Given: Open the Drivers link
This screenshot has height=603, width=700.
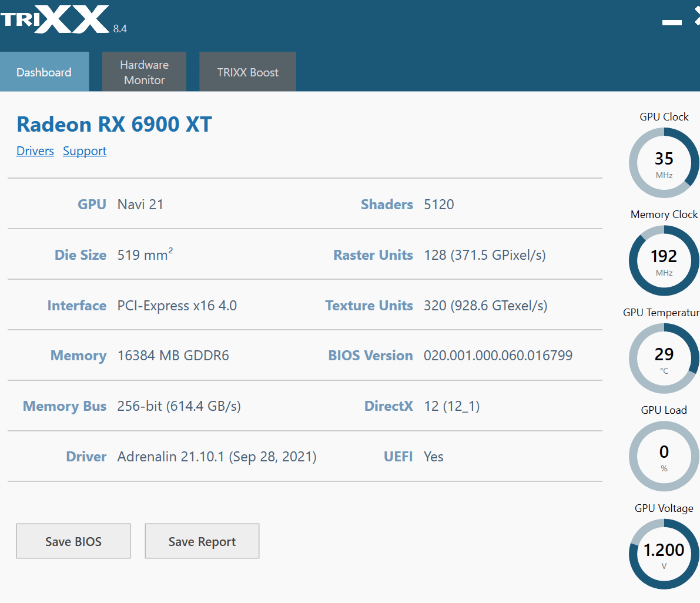Looking at the screenshot, I should point(35,151).
